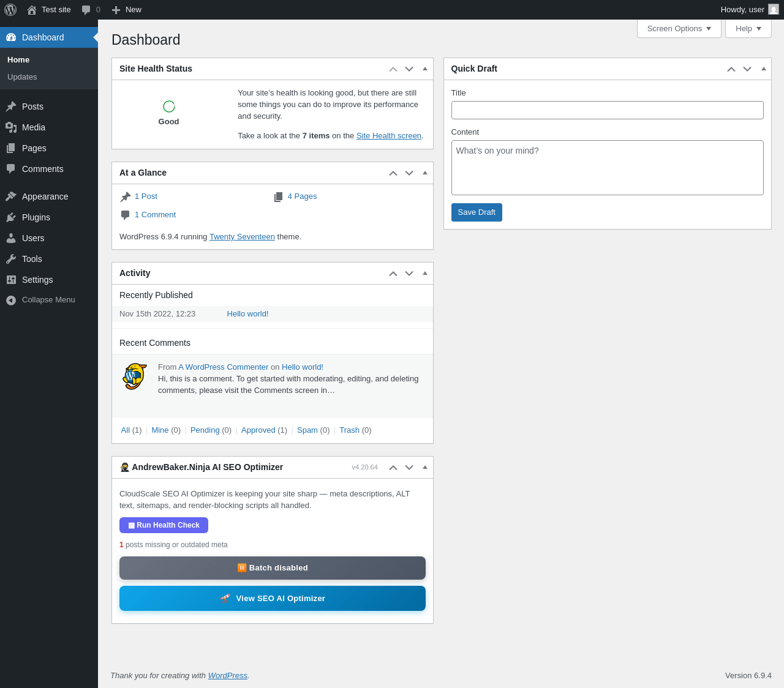Click the Collapse Menu arrow icon

pyautogui.click(x=11, y=300)
